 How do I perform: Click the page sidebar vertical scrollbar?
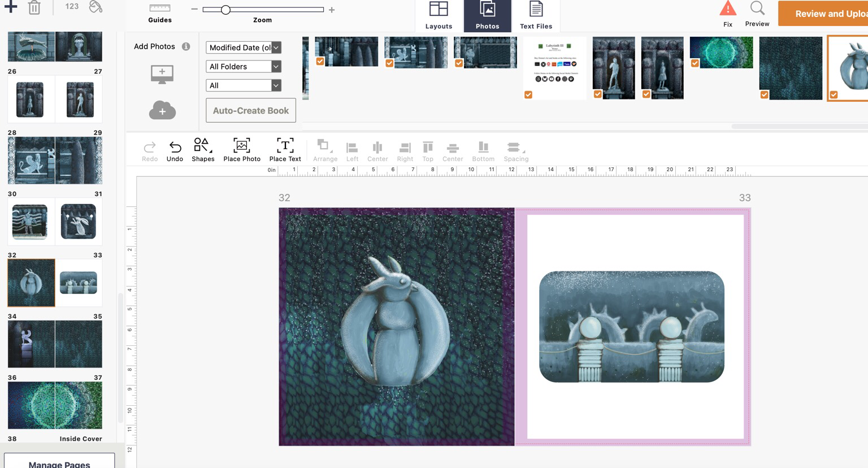pyautogui.click(x=120, y=358)
